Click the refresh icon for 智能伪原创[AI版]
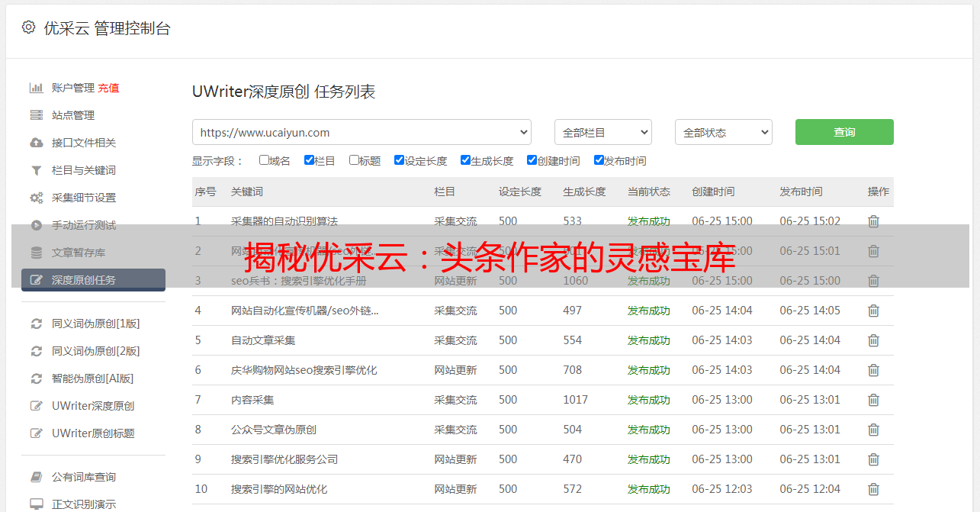980x512 pixels. tap(36, 378)
